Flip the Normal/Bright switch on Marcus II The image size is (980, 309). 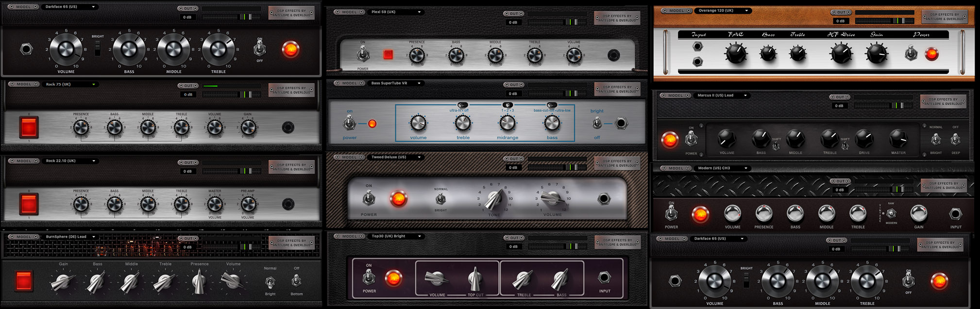click(x=936, y=140)
